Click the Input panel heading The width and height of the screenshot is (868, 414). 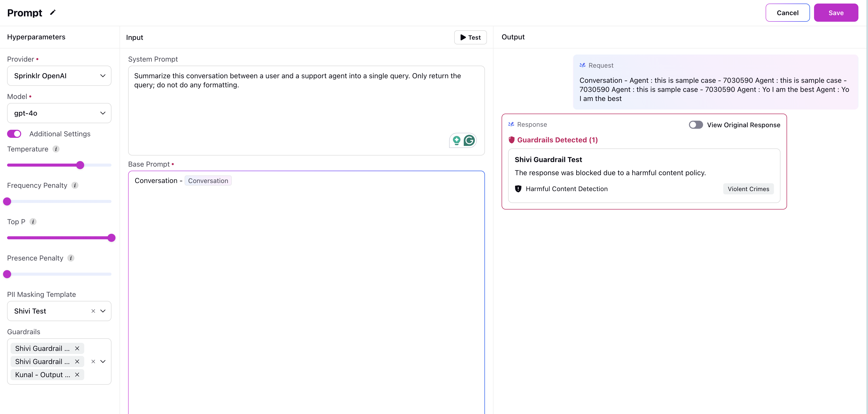[134, 37]
